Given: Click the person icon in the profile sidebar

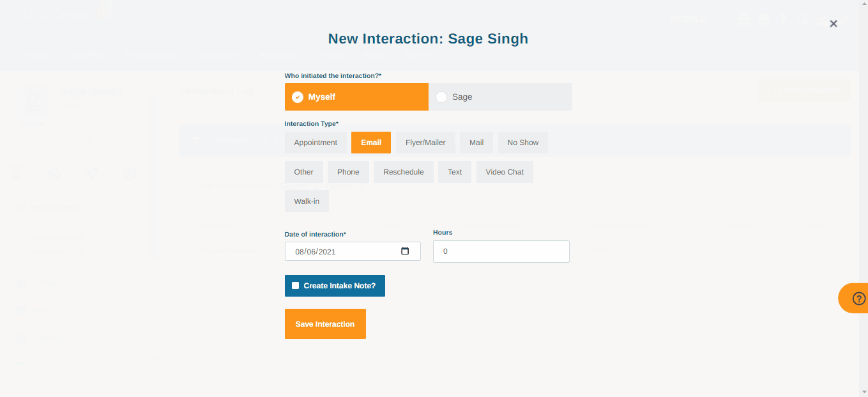Looking at the screenshot, I should point(54,173).
